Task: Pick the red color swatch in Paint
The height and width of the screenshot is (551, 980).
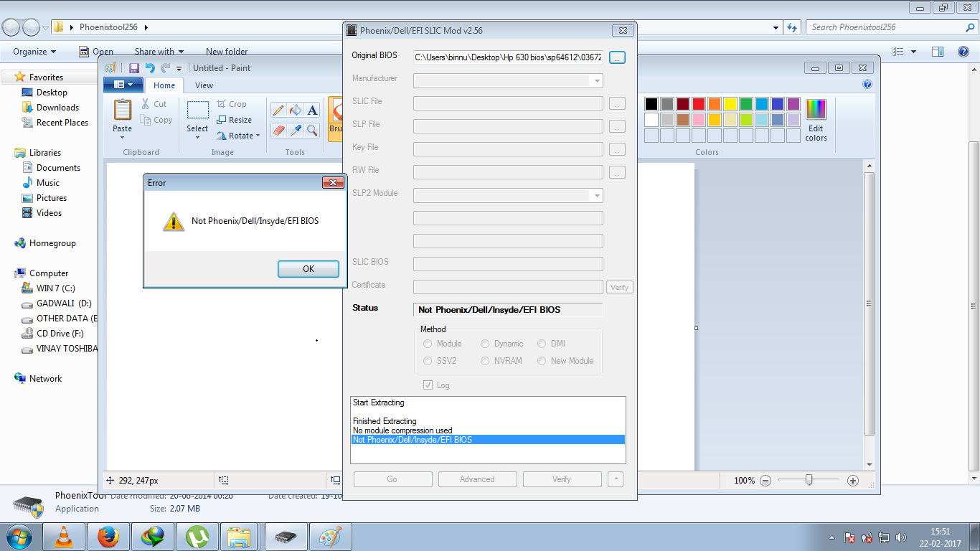Action: pyautogui.click(x=698, y=104)
